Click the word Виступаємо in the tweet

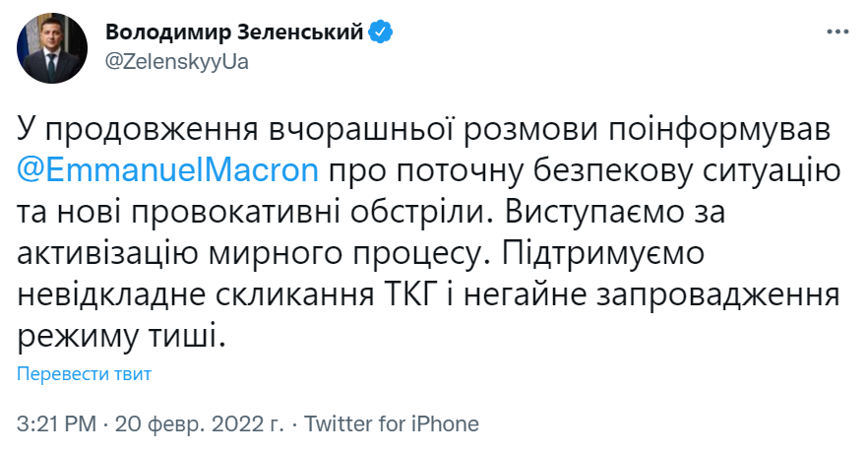[671, 212]
